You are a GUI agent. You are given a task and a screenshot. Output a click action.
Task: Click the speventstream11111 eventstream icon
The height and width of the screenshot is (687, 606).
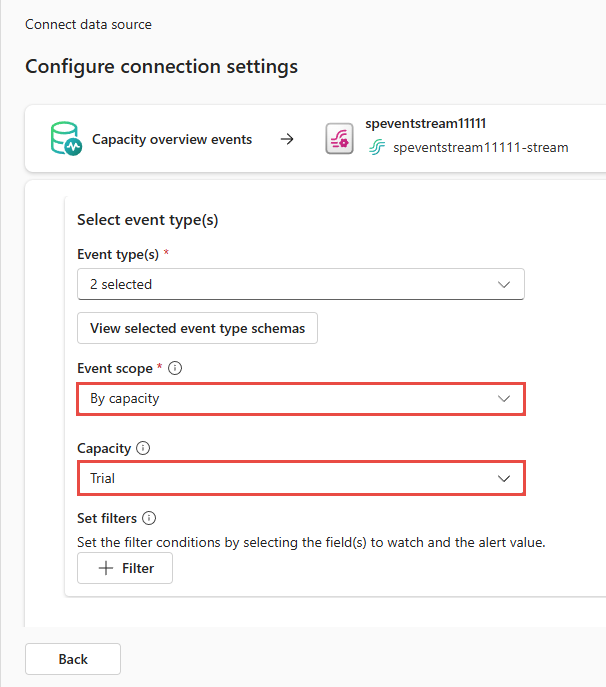coord(341,139)
